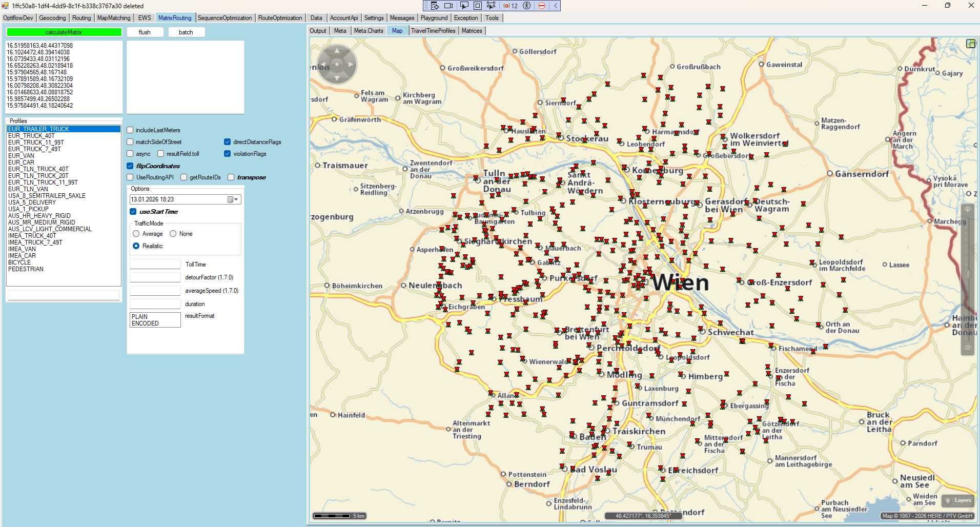Click the flush button
This screenshot has width=980, height=527.
(x=145, y=32)
